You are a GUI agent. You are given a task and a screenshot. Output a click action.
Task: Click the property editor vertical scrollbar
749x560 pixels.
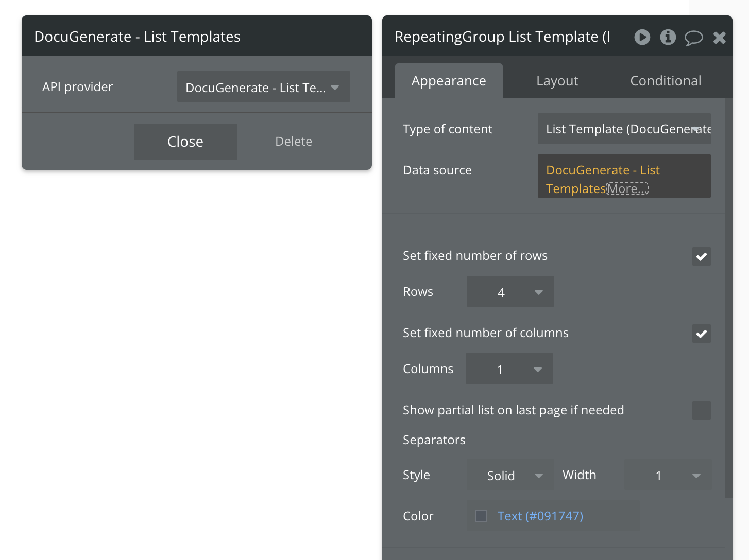click(x=728, y=297)
